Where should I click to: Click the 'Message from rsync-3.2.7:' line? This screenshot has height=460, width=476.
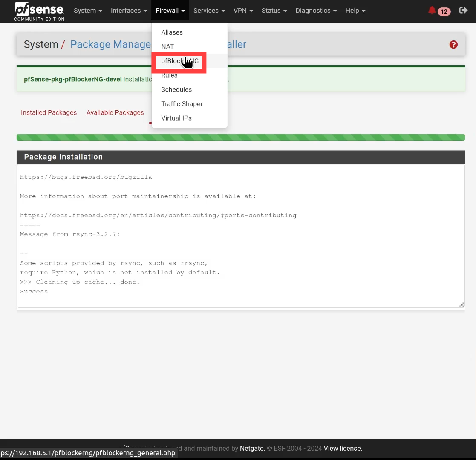pos(70,234)
